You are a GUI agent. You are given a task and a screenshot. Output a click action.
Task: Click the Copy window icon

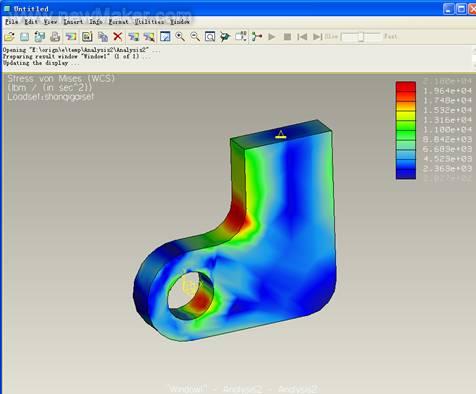(103, 37)
